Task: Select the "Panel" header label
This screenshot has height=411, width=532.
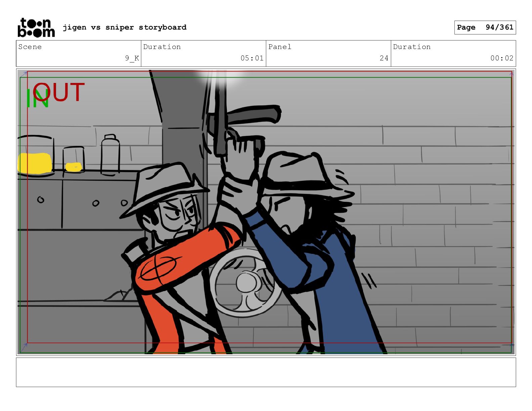Action: click(x=280, y=47)
